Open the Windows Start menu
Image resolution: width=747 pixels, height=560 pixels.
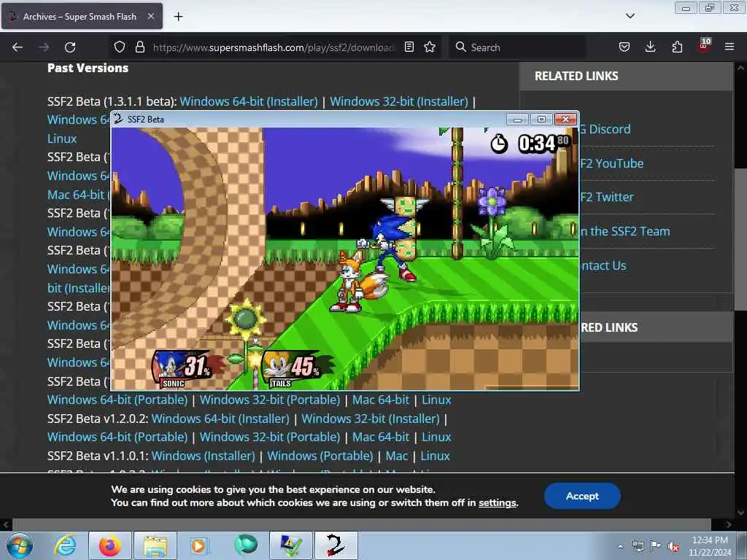pos(20,545)
